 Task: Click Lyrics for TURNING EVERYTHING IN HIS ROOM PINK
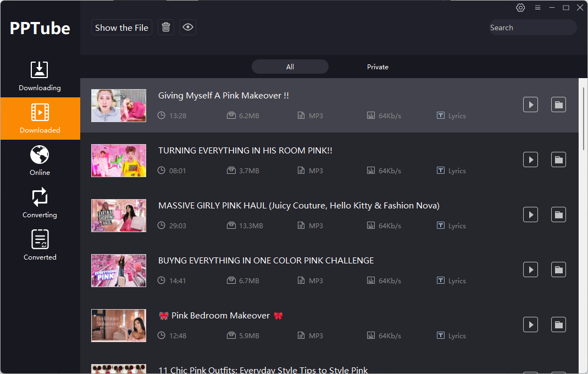point(452,170)
